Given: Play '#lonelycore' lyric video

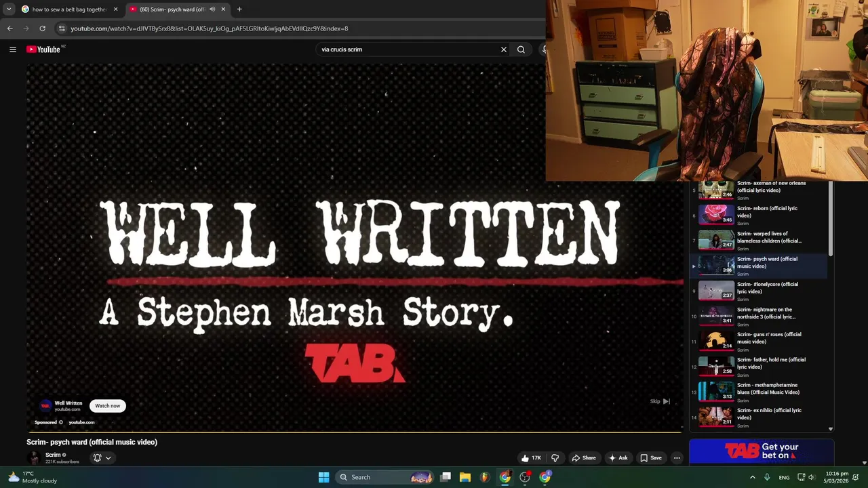Looking at the screenshot, I should (x=758, y=291).
